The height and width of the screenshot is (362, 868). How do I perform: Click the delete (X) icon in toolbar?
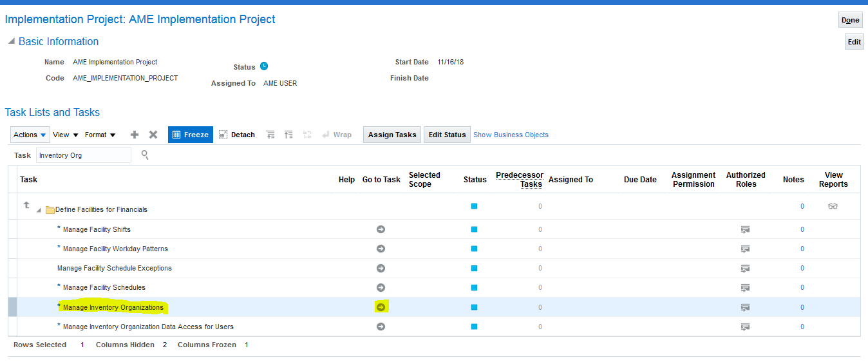point(153,135)
